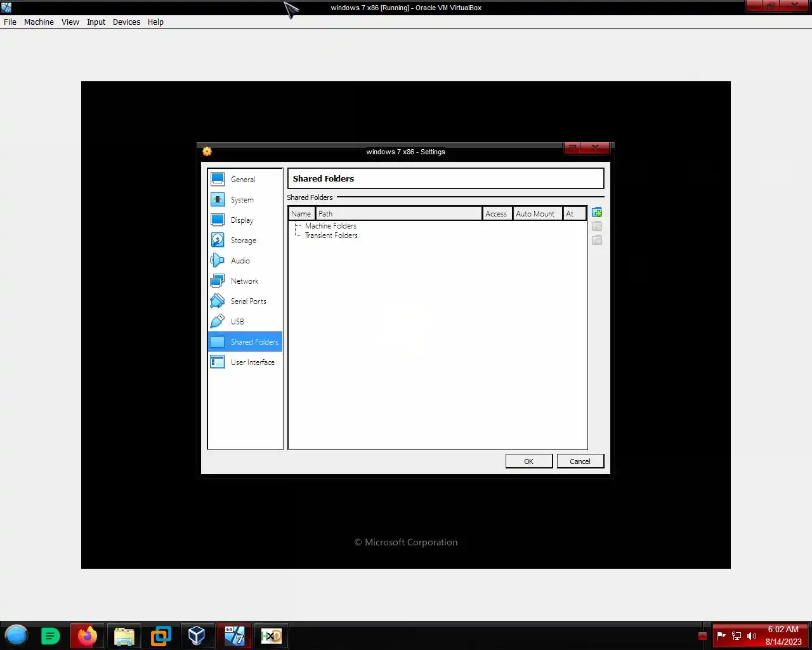This screenshot has height=650, width=812.
Task: Switch to running Windows 7 VM taskbar item
Action: click(x=234, y=635)
